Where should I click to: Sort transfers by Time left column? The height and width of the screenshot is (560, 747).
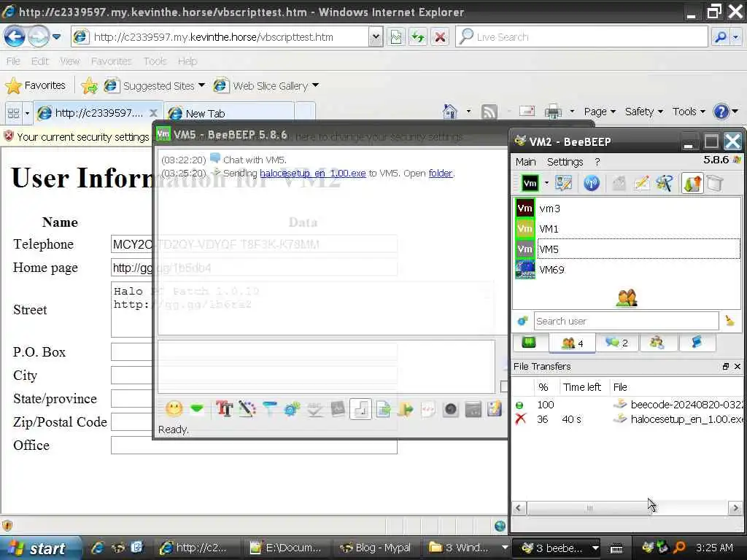[582, 386]
